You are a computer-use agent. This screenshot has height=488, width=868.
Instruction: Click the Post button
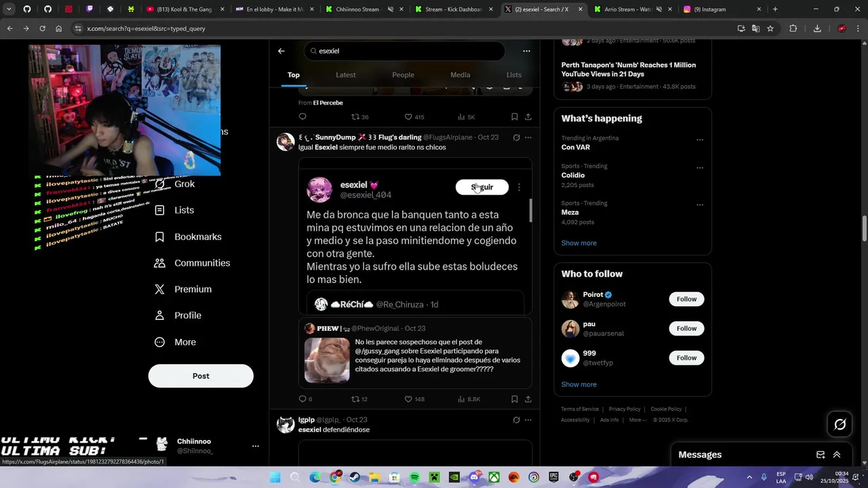tap(201, 376)
